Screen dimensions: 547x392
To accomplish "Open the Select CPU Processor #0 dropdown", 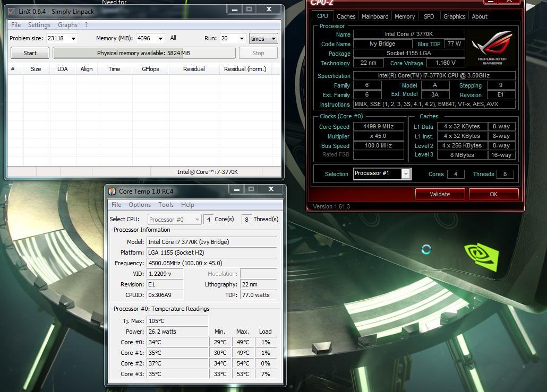I will [x=174, y=220].
